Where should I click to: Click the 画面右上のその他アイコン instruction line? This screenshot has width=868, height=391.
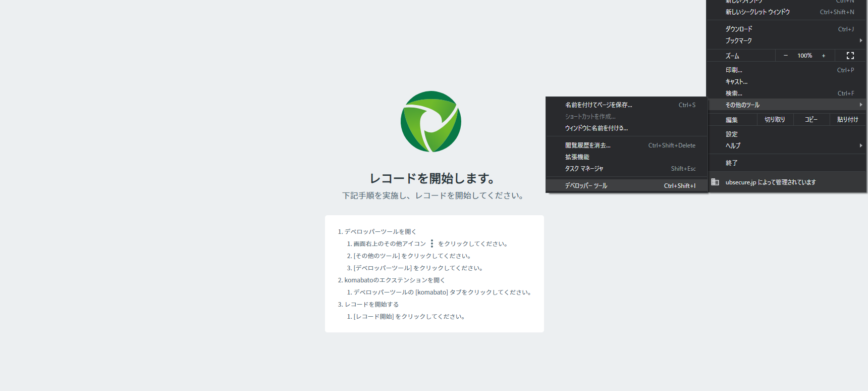click(427, 243)
